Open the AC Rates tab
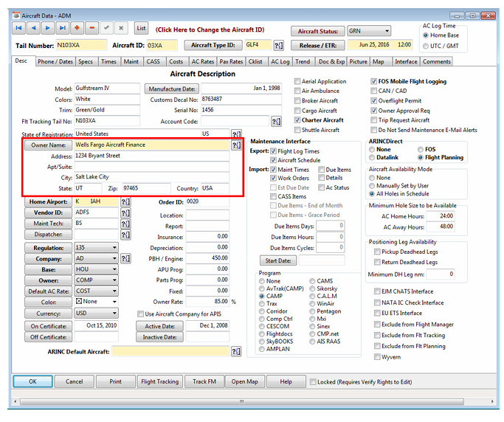Screen dimensions: 504x422 203,61
